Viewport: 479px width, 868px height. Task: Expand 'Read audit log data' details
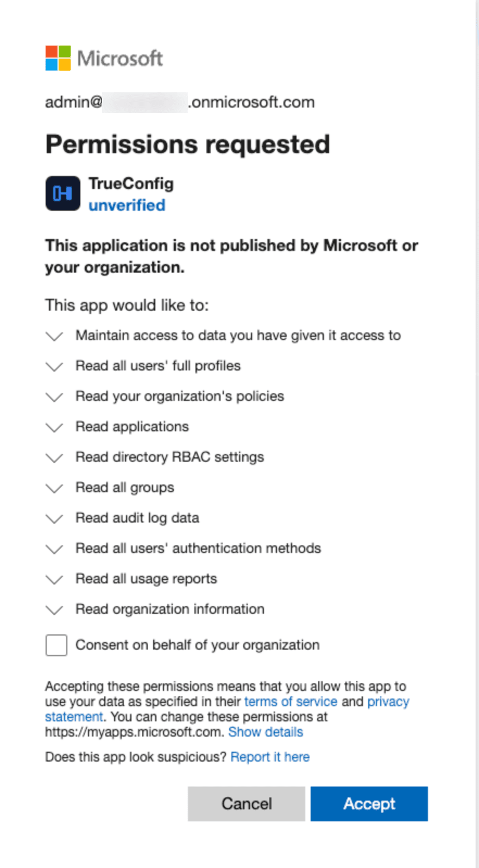(x=54, y=519)
